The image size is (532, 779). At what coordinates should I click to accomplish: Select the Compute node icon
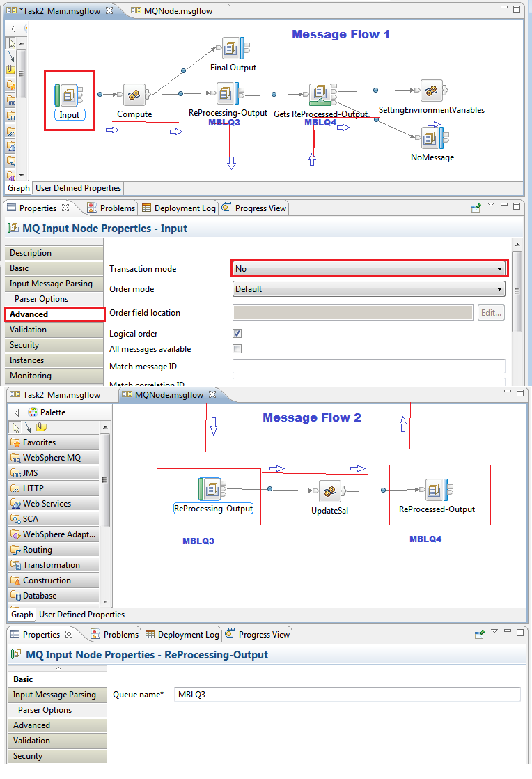pos(134,94)
